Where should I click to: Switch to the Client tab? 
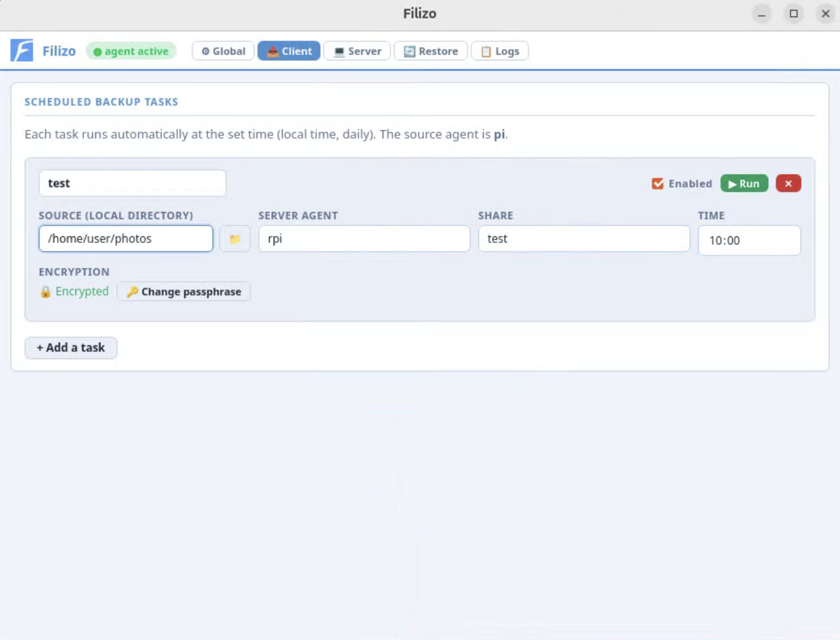289,51
